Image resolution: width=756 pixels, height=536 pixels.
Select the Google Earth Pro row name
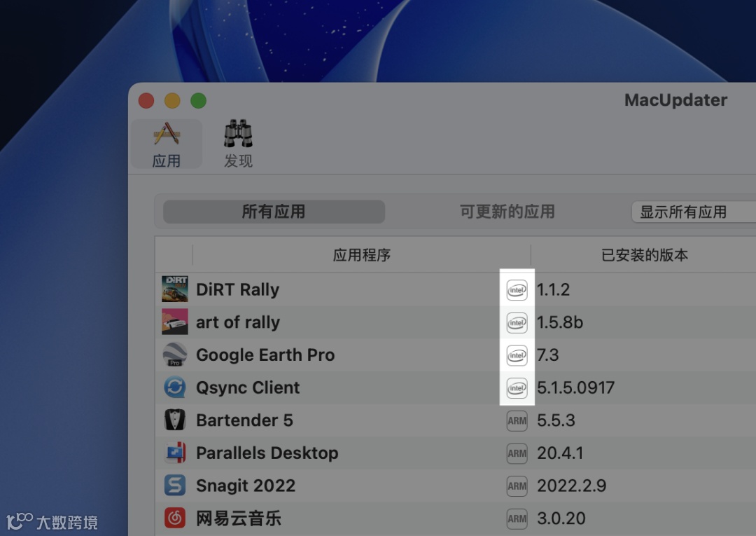tap(265, 355)
